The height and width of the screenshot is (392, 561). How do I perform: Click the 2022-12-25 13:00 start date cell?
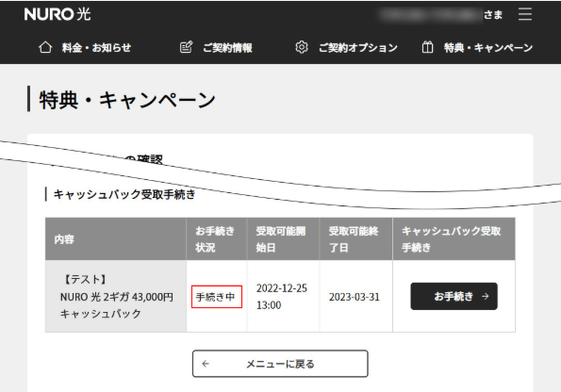click(x=283, y=297)
